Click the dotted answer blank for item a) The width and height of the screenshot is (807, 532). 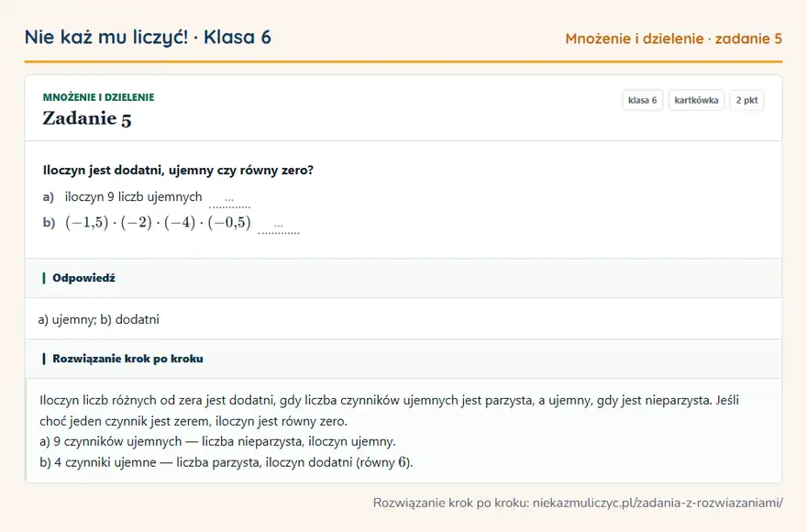(229, 201)
